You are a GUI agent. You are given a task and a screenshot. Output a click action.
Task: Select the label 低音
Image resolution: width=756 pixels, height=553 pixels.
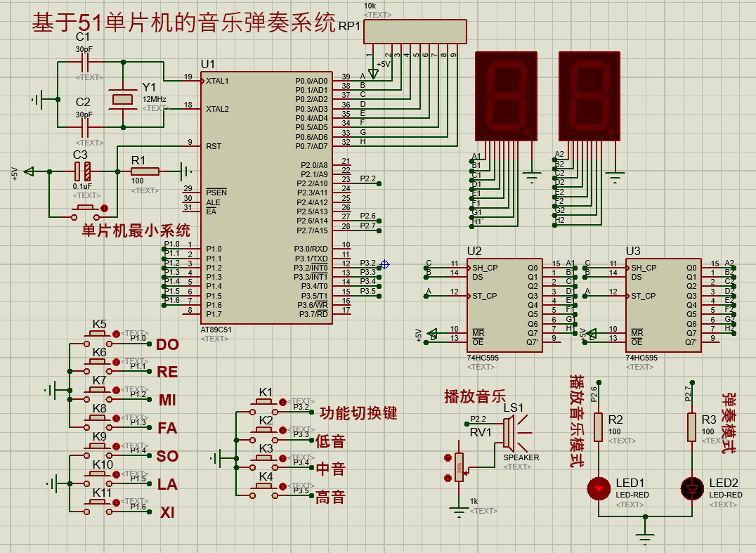331,441
